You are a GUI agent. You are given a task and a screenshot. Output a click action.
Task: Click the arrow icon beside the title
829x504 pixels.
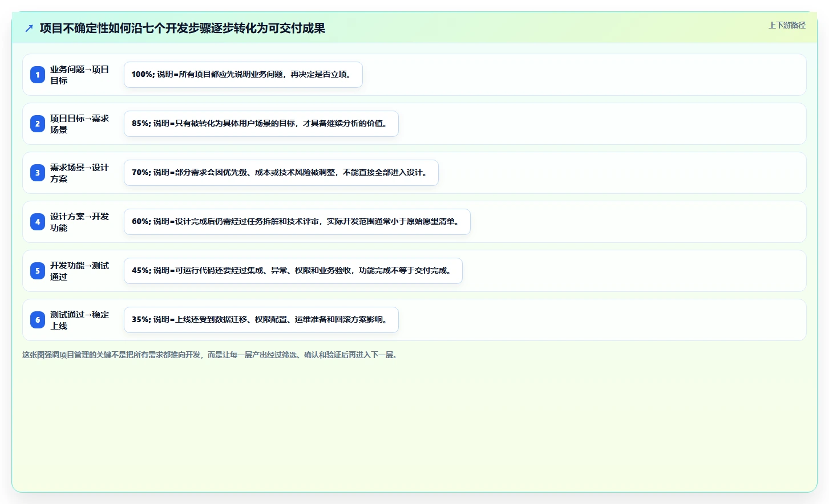tap(29, 28)
